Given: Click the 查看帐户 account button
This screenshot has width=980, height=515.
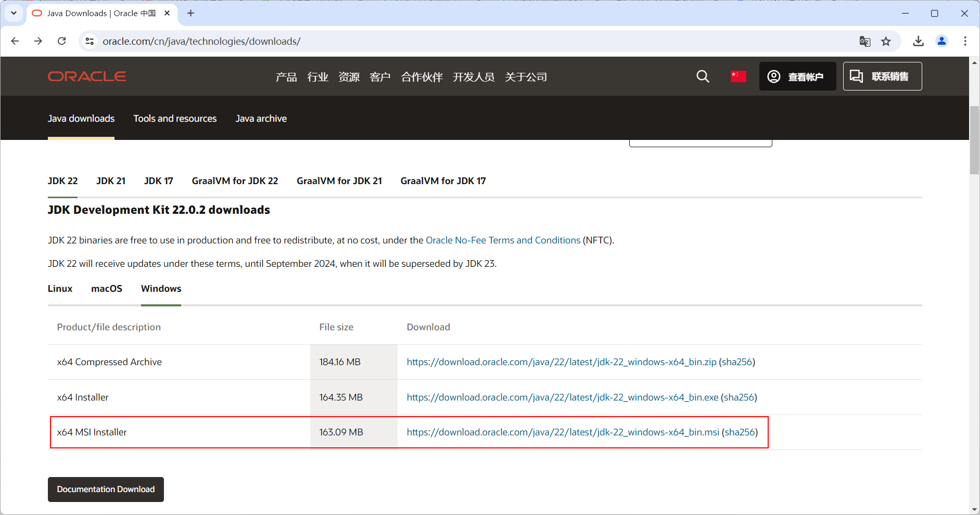Looking at the screenshot, I should (797, 76).
